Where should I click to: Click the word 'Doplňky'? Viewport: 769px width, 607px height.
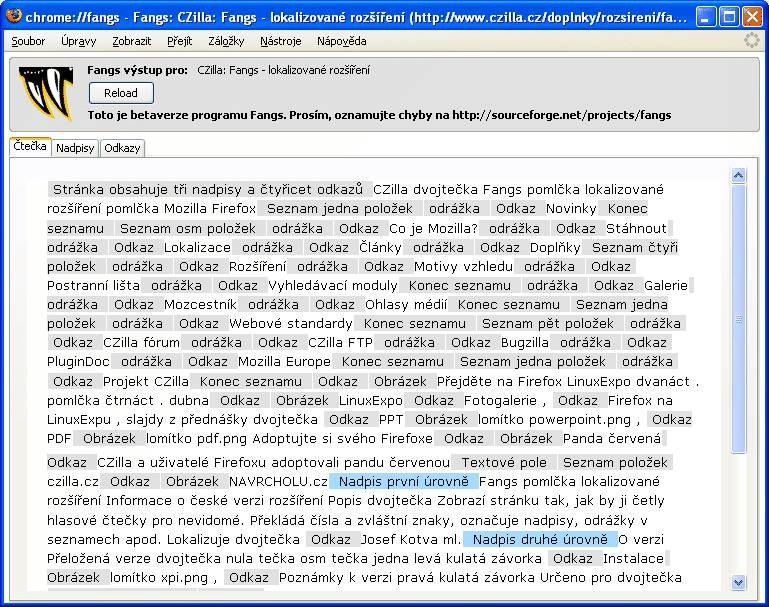coord(555,248)
